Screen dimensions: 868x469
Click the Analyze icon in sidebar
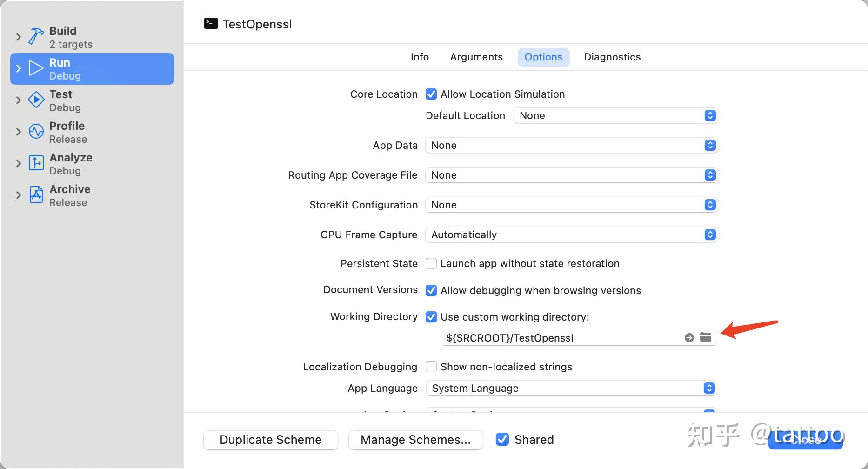click(36, 163)
